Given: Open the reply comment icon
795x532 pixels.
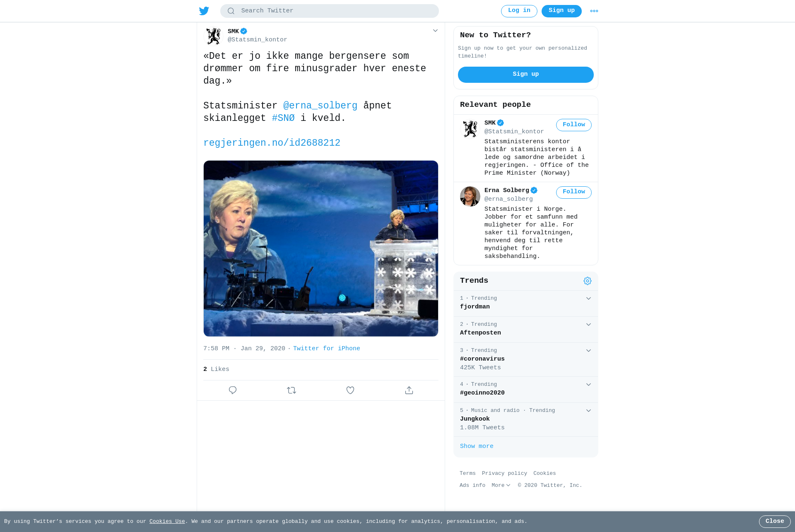Looking at the screenshot, I should click(x=233, y=390).
